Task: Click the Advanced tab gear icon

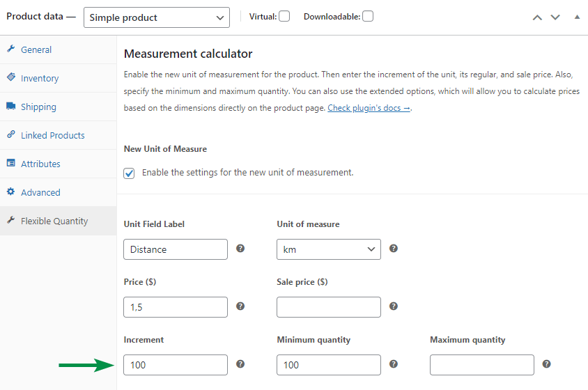Action: tap(11, 192)
